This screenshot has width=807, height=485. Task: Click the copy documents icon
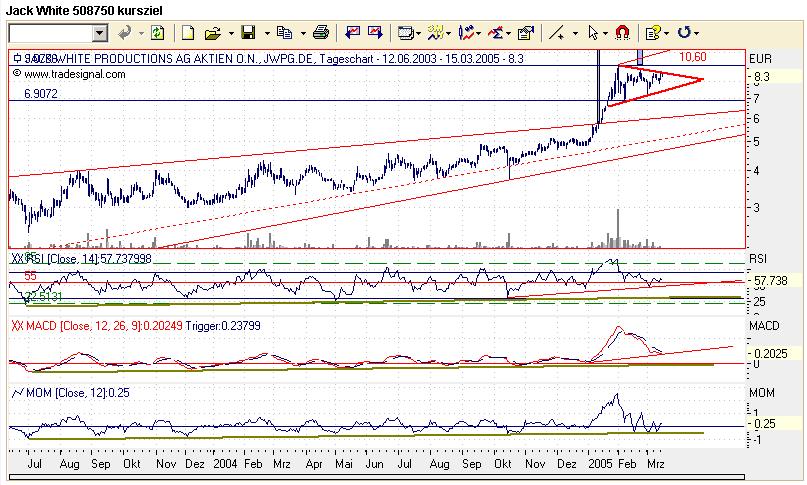coord(285,33)
